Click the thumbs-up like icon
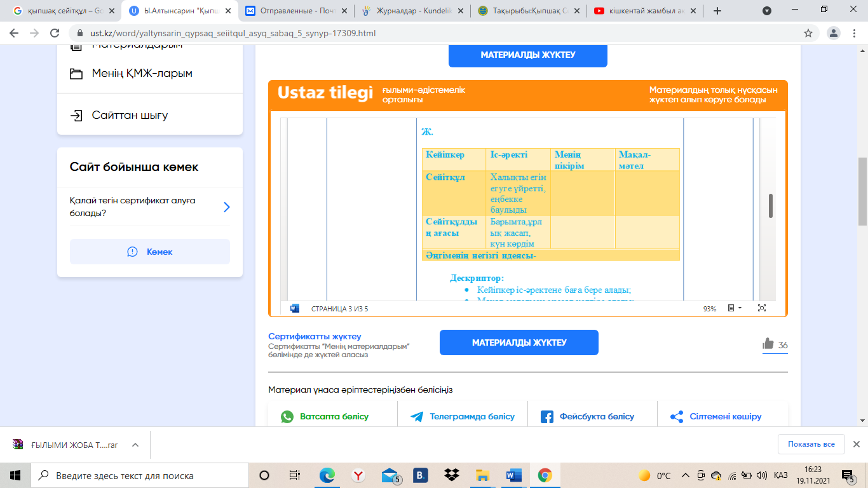Screen dimensions: 868x488 point(768,344)
